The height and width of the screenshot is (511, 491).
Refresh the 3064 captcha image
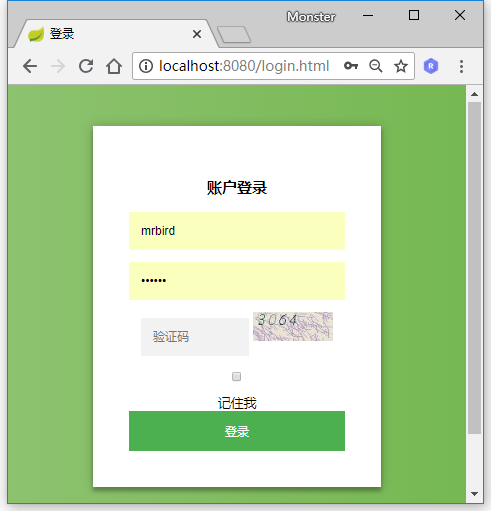[293, 326]
